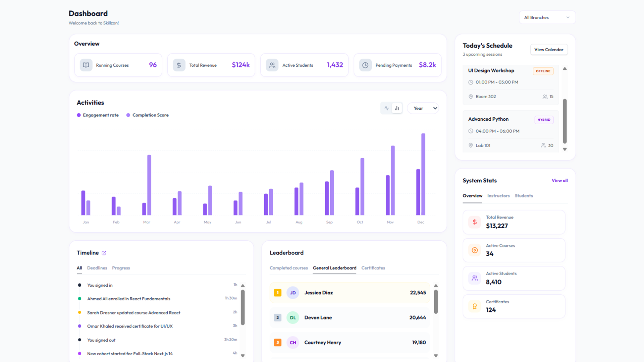
Task: Click the rank 3 orange badge
Action: coord(278,342)
